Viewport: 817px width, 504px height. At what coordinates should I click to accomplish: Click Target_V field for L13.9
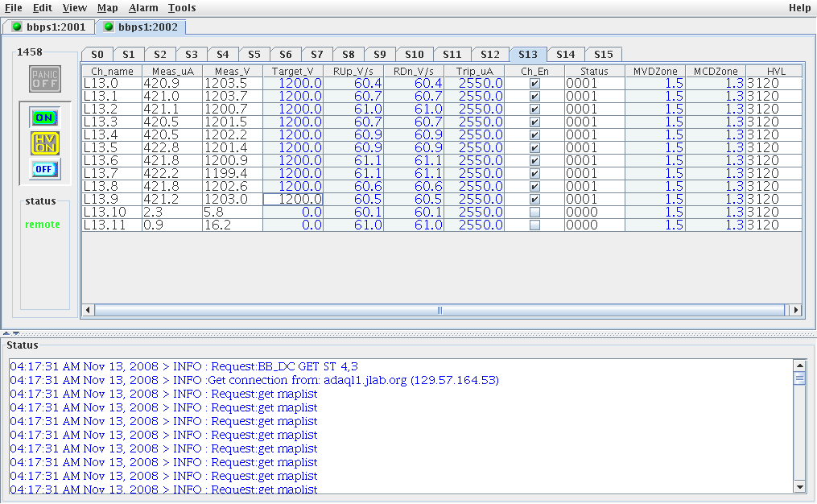pos(293,199)
